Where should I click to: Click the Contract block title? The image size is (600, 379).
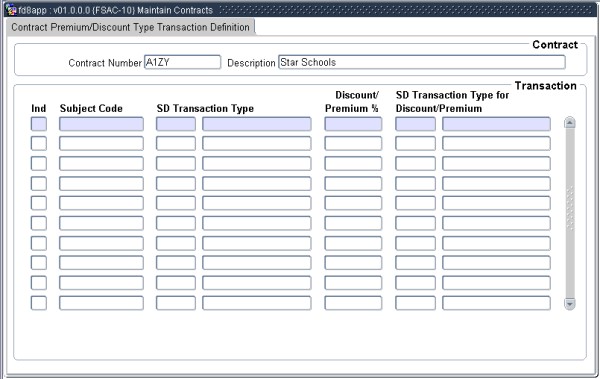coord(555,44)
